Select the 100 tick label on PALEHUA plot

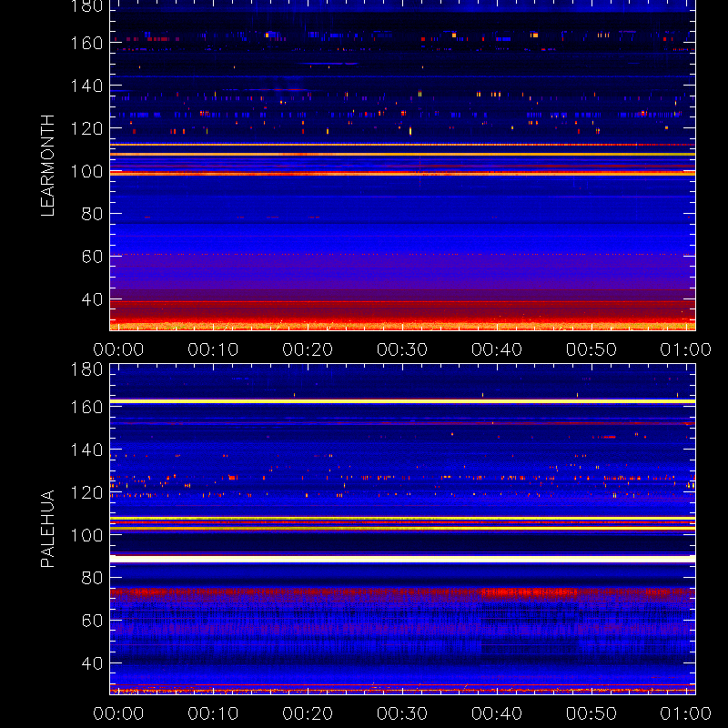click(86, 535)
